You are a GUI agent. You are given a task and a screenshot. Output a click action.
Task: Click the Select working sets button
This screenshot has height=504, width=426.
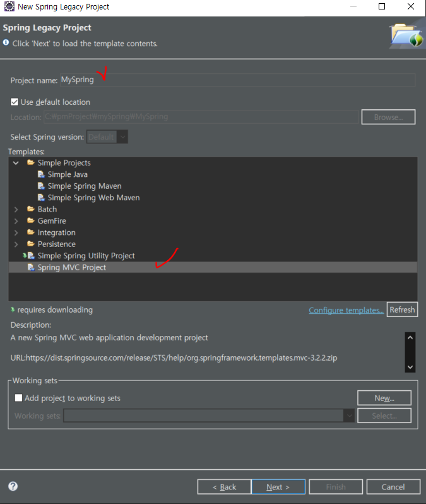click(384, 416)
